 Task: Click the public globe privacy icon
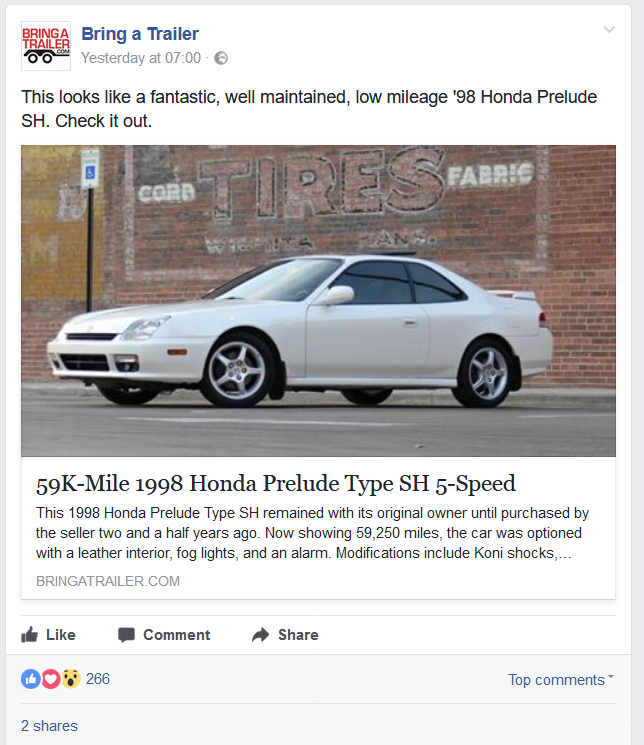(221, 58)
